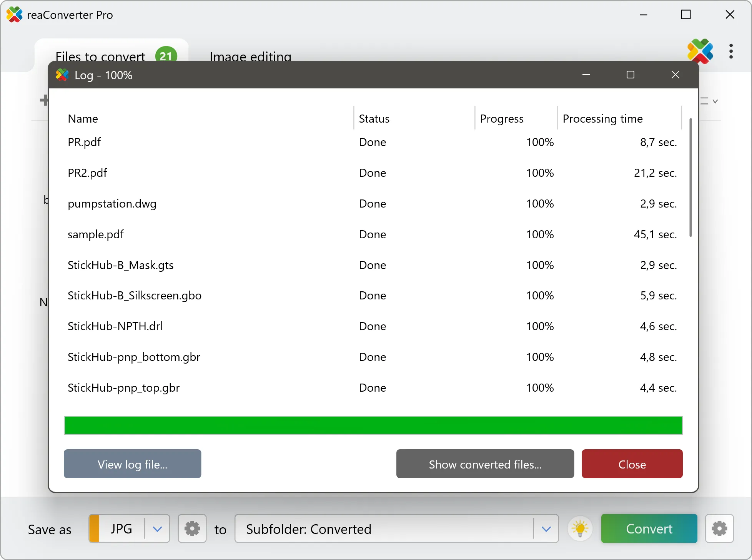Switch to the Image editing tab
The height and width of the screenshot is (560, 752).
[x=250, y=56]
